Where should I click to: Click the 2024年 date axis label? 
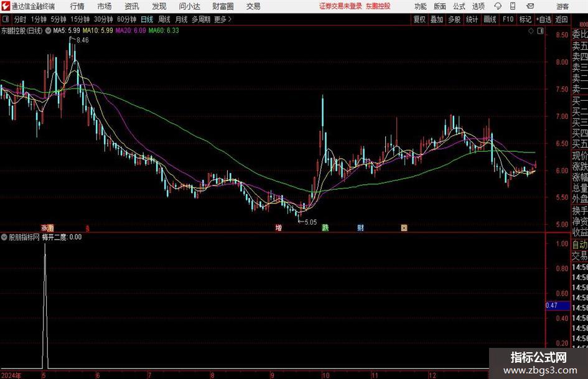click(x=11, y=375)
